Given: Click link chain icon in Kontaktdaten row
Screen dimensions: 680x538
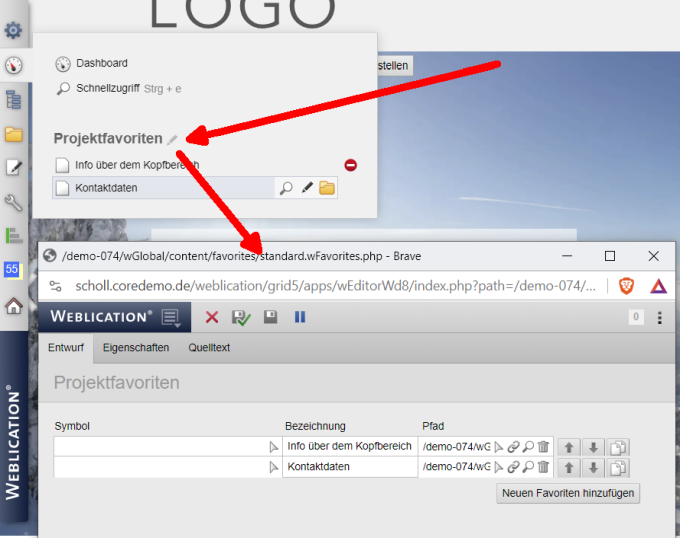Looking at the screenshot, I should point(513,467).
